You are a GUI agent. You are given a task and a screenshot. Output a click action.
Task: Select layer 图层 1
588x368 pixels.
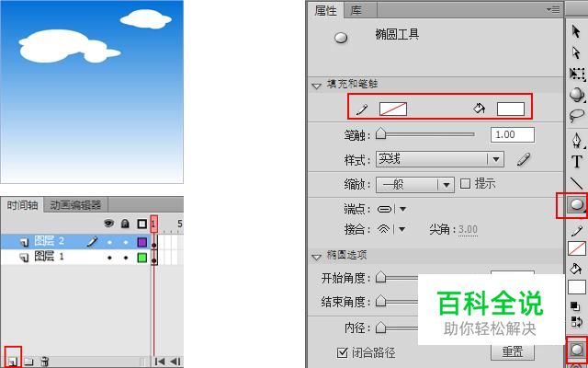point(49,258)
